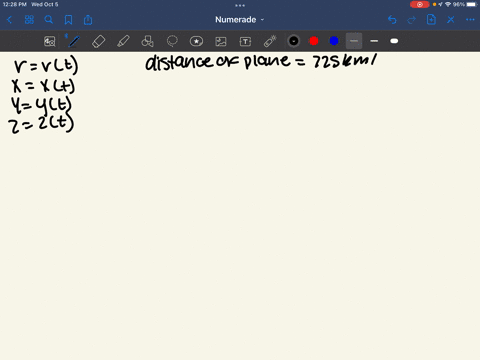Tap the handwritten r = r(t) equation

46,66
